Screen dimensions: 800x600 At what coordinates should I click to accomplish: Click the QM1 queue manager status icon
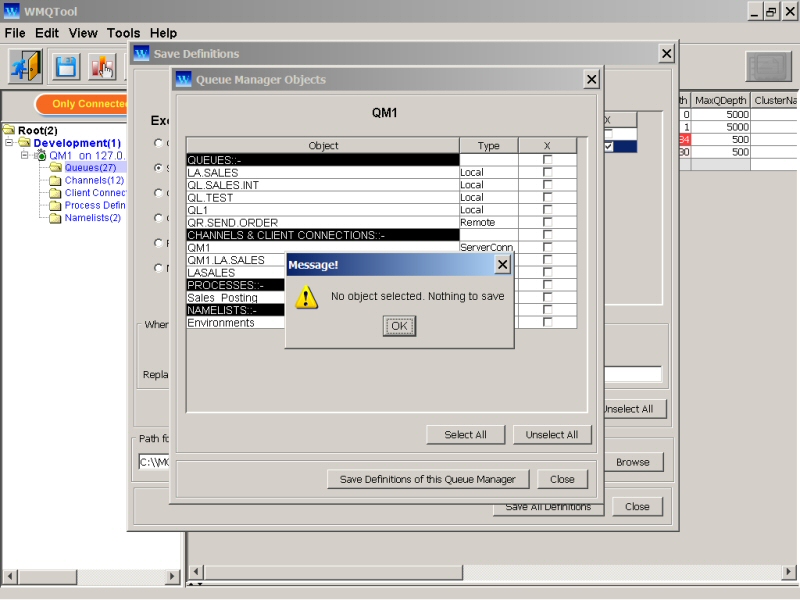pyautogui.click(x=41, y=155)
